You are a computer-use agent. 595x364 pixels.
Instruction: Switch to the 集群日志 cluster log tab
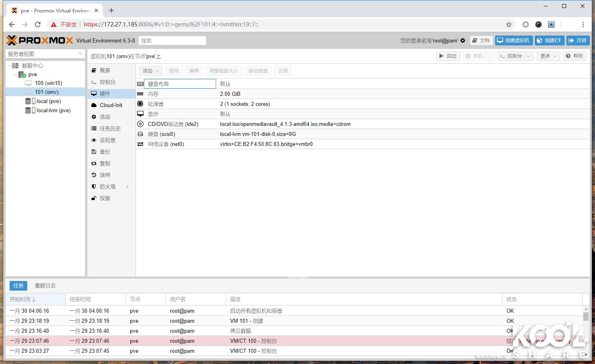(x=45, y=285)
